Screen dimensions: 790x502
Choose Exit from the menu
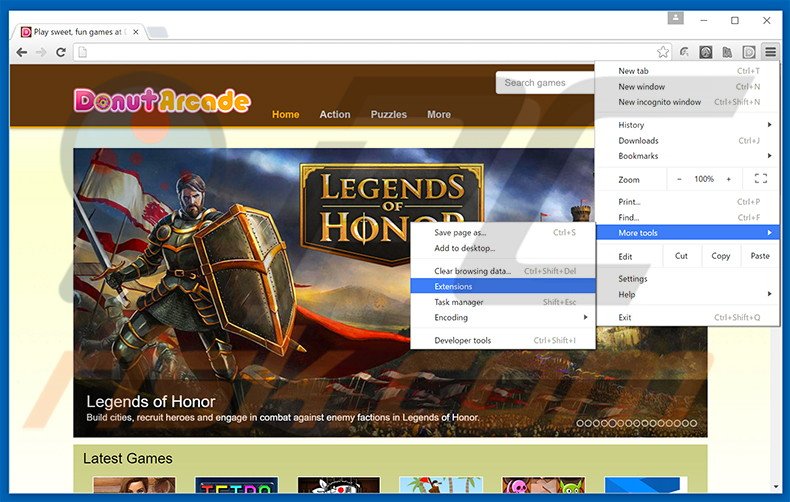click(x=688, y=317)
